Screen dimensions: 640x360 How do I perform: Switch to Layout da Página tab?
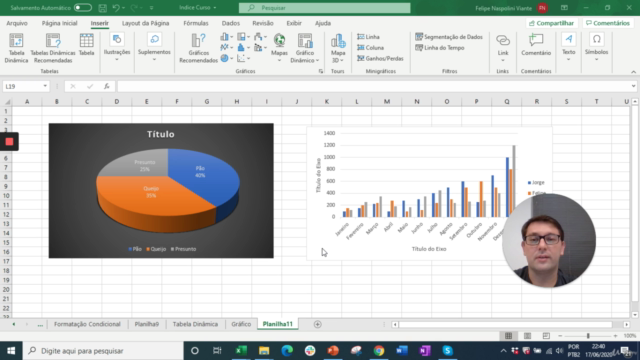click(145, 23)
